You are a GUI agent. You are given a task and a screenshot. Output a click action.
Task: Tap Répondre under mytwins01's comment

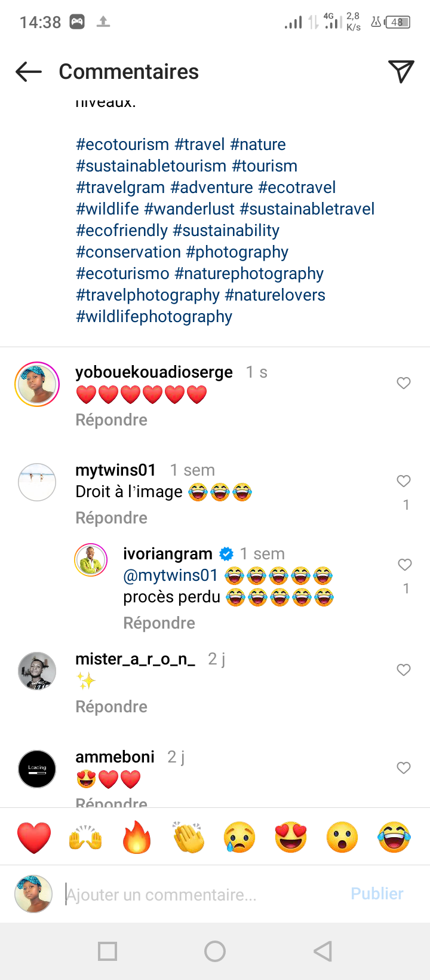[x=111, y=518]
